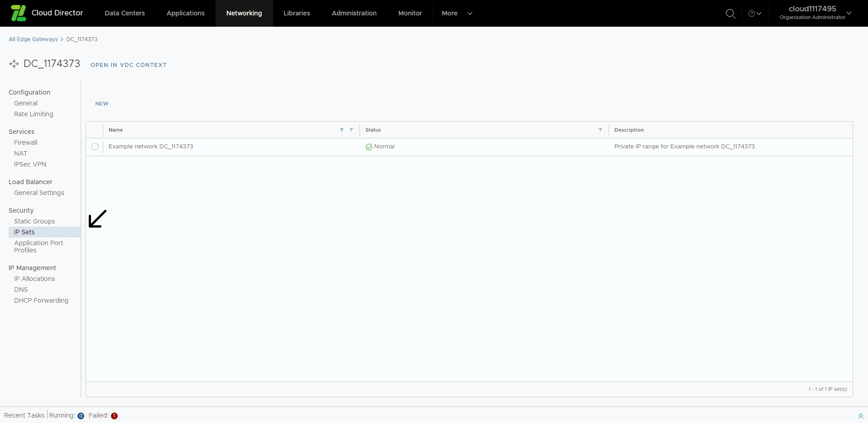The height and width of the screenshot is (423, 868).
Task: Open in VDC Context link
Action: click(129, 65)
